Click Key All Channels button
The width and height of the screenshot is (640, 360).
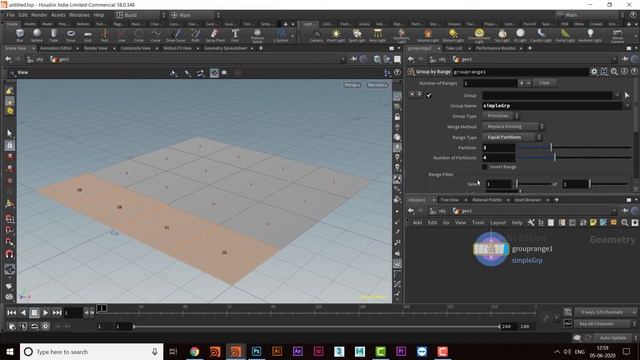click(x=603, y=324)
